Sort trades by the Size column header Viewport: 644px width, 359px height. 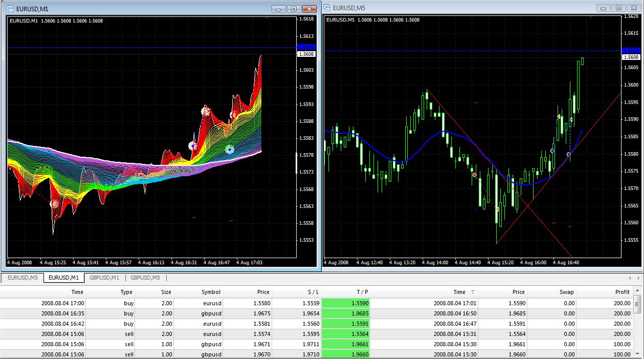click(155, 292)
